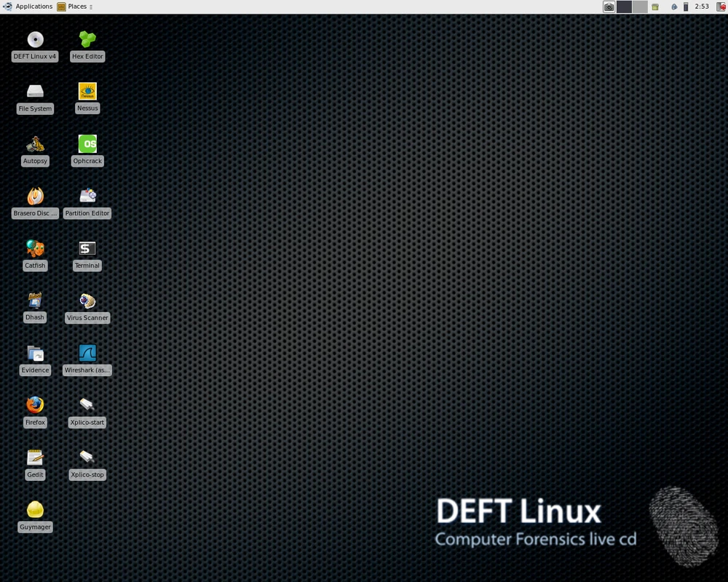
Task: Open Nessus vulnerability scanner icon
Action: click(87, 92)
